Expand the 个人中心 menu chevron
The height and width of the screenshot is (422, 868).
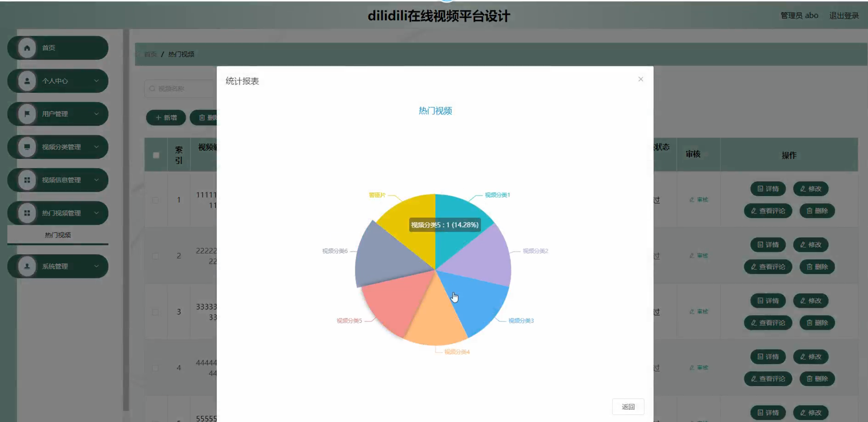tap(96, 81)
